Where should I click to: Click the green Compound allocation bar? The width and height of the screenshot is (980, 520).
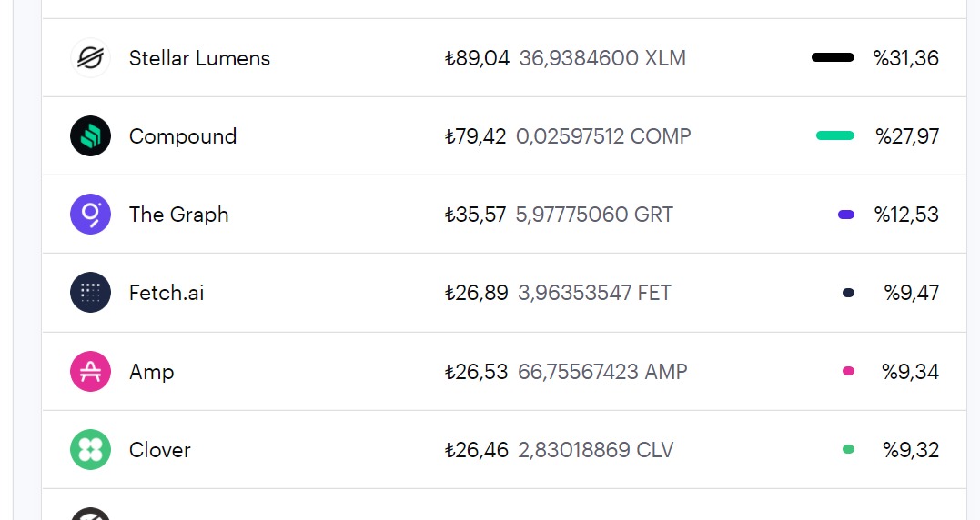tap(835, 135)
